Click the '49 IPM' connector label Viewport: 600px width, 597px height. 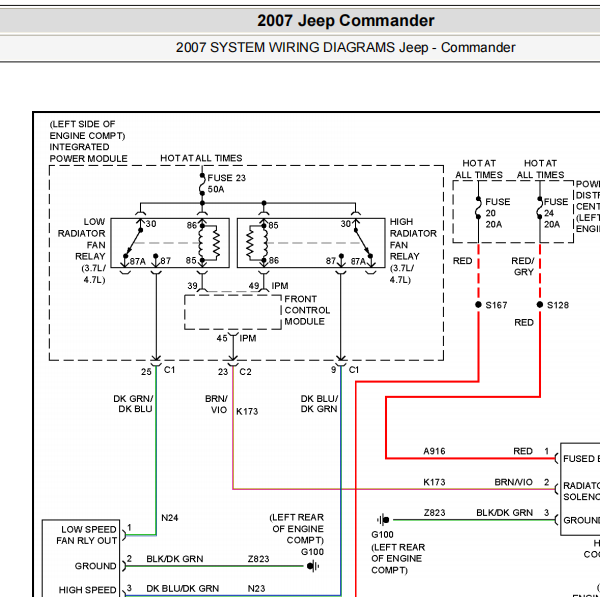coord(268,286)
